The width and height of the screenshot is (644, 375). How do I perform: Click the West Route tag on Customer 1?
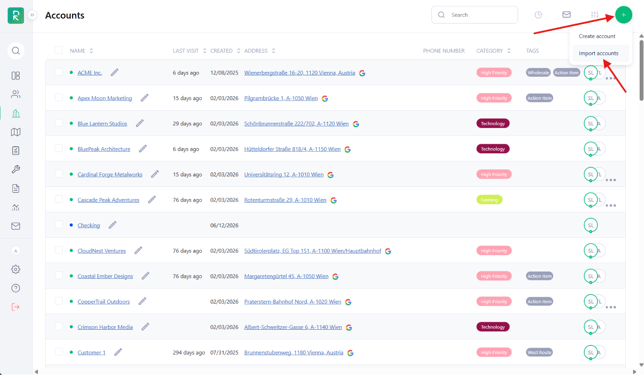(539, 352)
